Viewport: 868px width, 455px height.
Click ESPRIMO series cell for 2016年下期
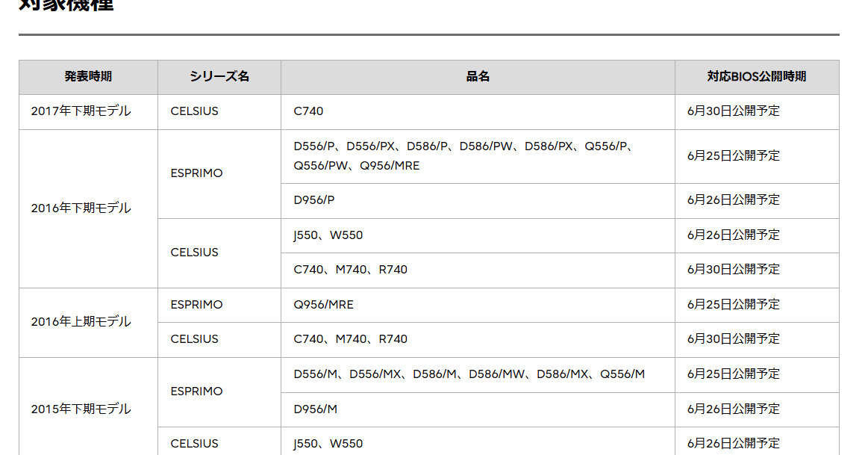click(x=219, y=174)
